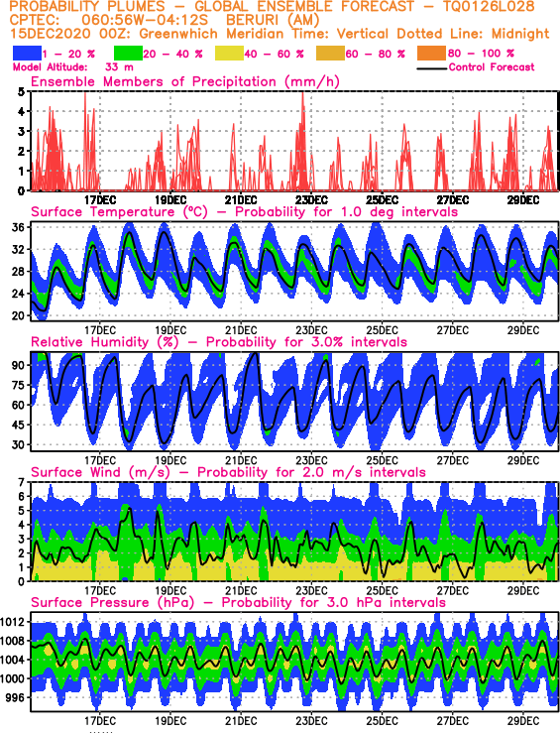Click the 21DEC label under wind chart

coord(241,590)
